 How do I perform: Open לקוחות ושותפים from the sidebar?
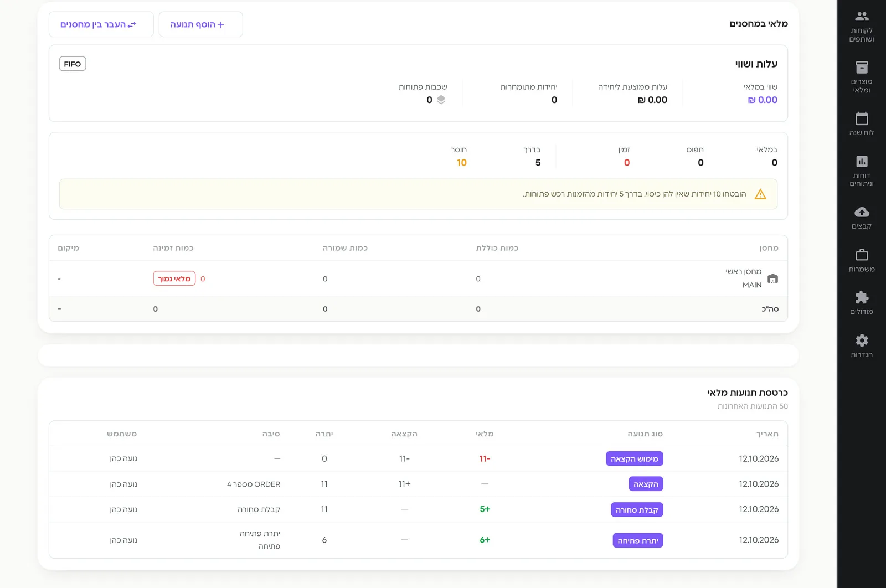[x=862, y=26]
